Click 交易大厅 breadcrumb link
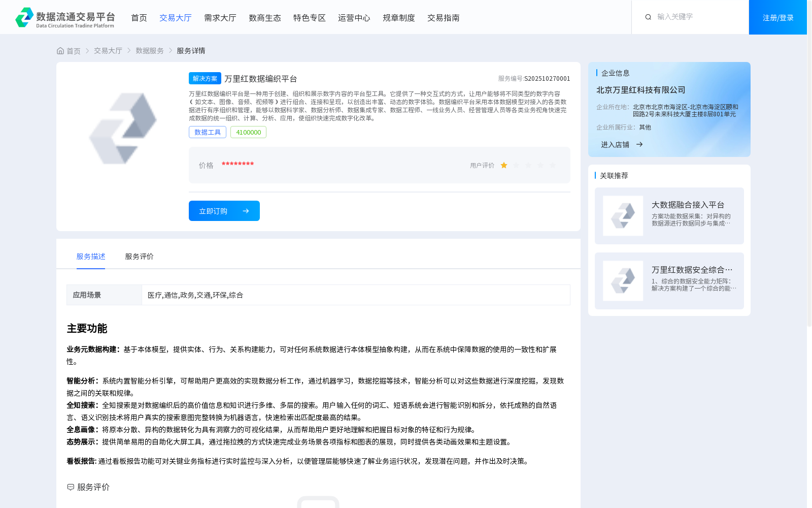Image resolution: width=812 pixels, height=508 pixels. [108, 51]
